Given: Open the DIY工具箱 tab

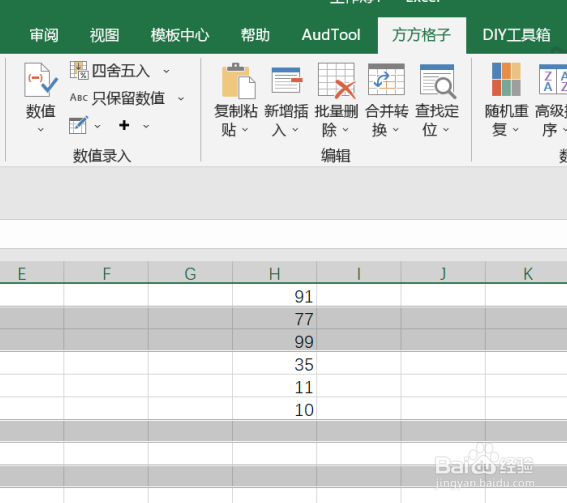Looking at the screenshot, I should 516,35.
